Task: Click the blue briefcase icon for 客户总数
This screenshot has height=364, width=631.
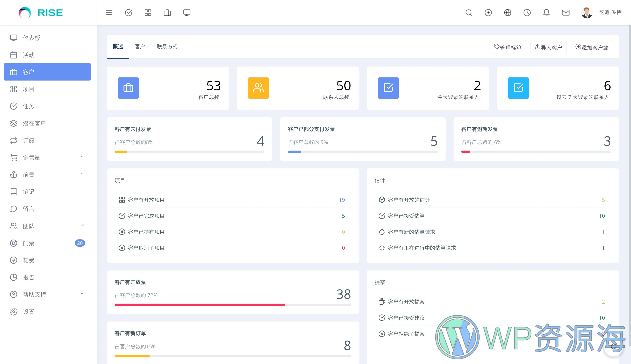Action: tap(128, 88)
